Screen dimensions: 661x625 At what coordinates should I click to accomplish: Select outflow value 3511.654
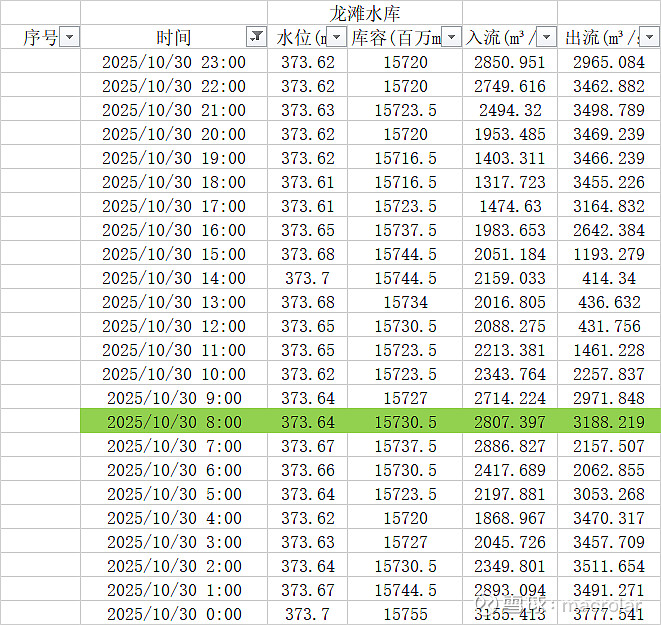coord(609,566)
